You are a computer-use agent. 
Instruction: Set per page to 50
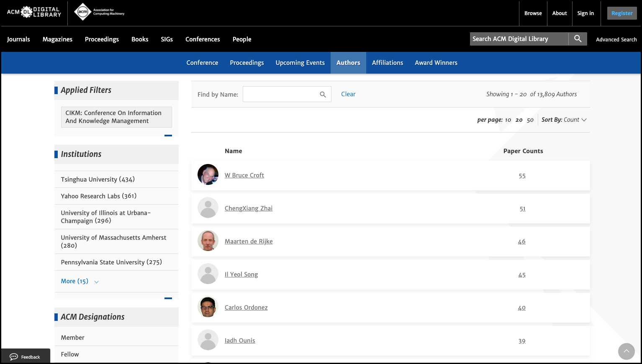[x=530, y=120]
